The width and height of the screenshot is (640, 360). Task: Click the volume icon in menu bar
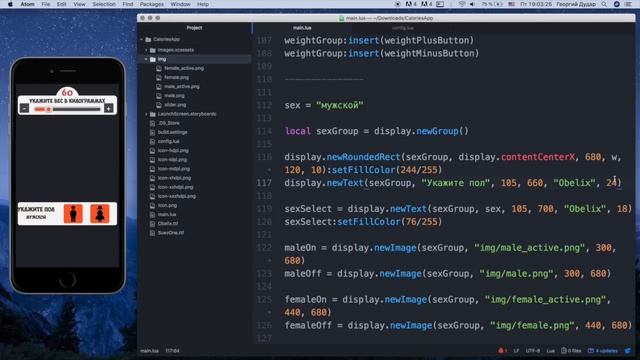click(x=472, y=4)
